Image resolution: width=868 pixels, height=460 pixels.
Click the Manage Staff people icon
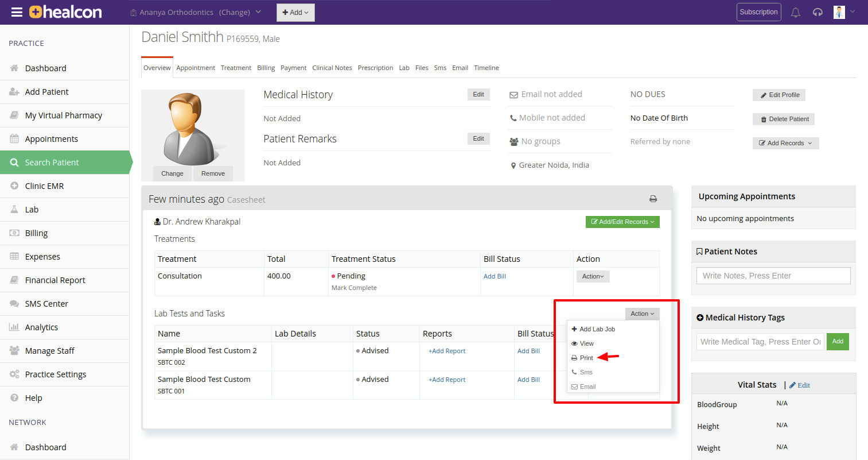[14, 350]
